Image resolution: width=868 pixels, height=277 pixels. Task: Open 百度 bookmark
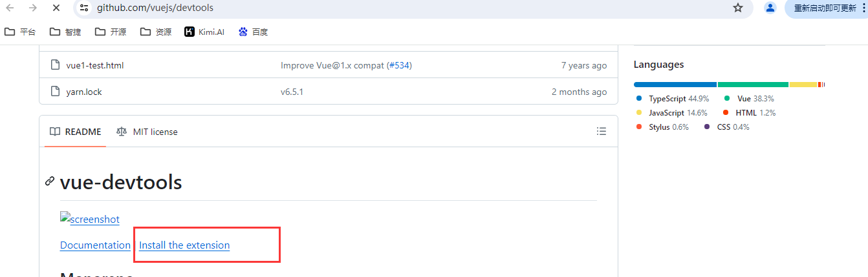[253, 32]
